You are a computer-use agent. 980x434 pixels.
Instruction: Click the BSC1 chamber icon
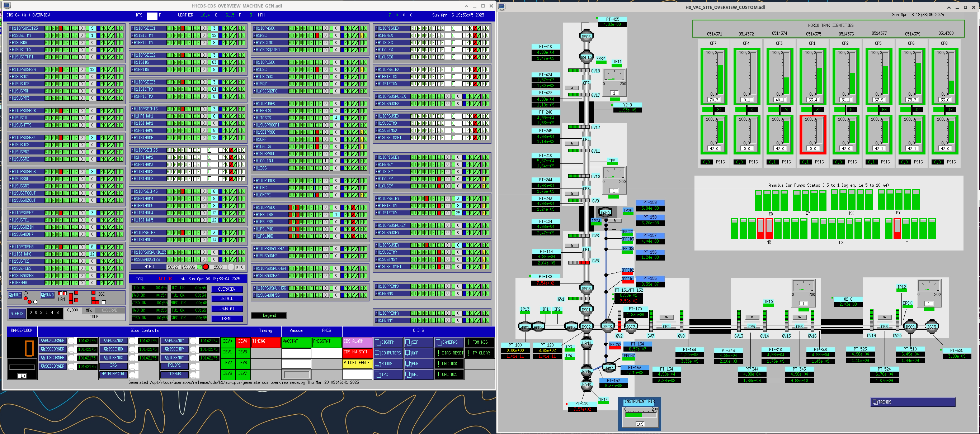pyautogui.click(x=586, y=309)
